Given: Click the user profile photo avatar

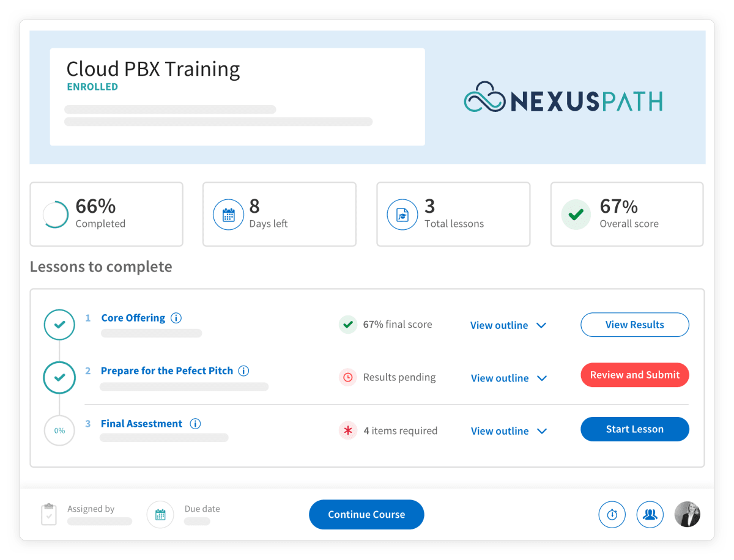Looking at the screenshot, I should [x=688, y=515].
